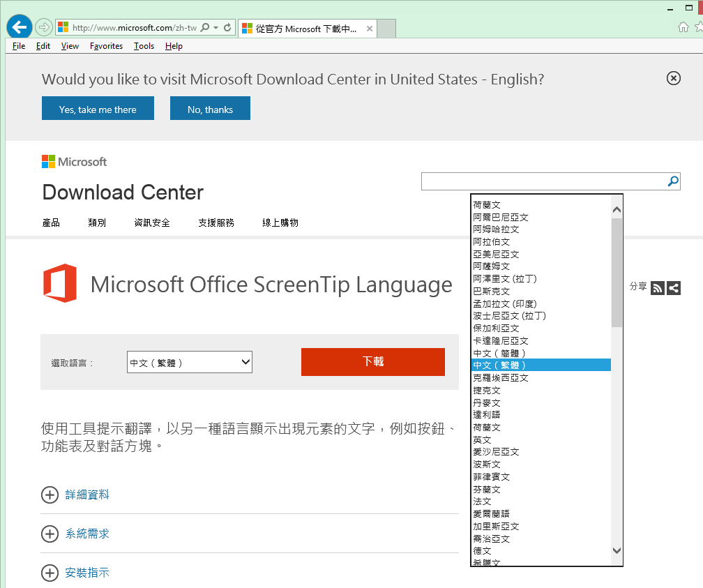Select 阿薩姆文 in the language list

[542, 266]
